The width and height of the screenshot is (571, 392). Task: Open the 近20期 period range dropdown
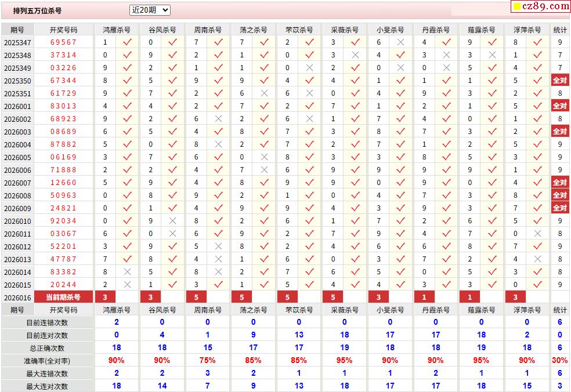[150, 10]
